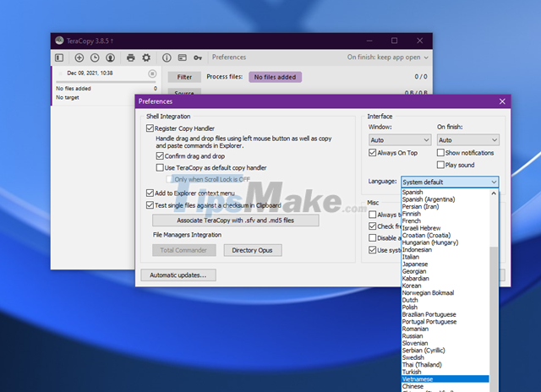Click language list scrollbar up arrow
Viewport: 541px width, 392px height.
pyautogui.click(x=494, y=193)
